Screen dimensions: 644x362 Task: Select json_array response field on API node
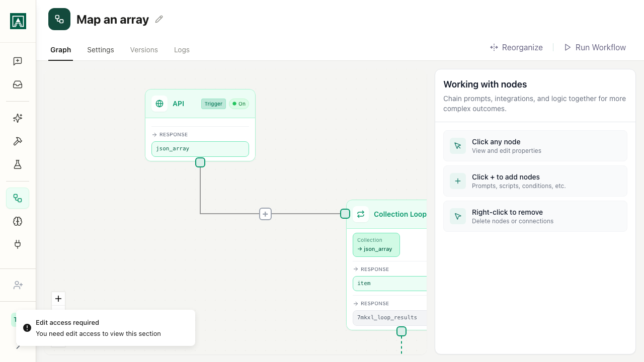click(200, 149)
